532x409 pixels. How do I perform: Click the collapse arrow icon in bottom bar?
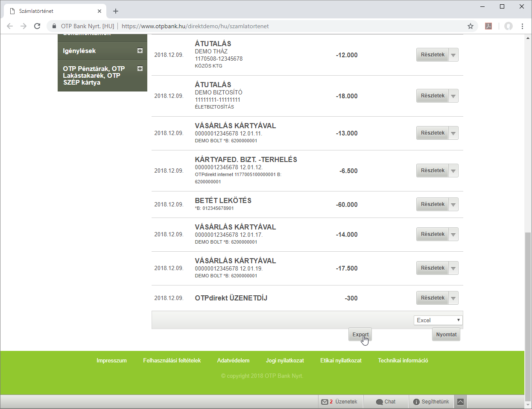(460, 402)
